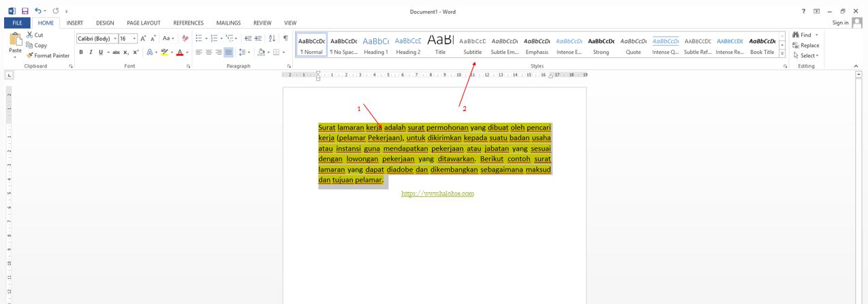Click Decrease Indent icon

pos(248,39)
